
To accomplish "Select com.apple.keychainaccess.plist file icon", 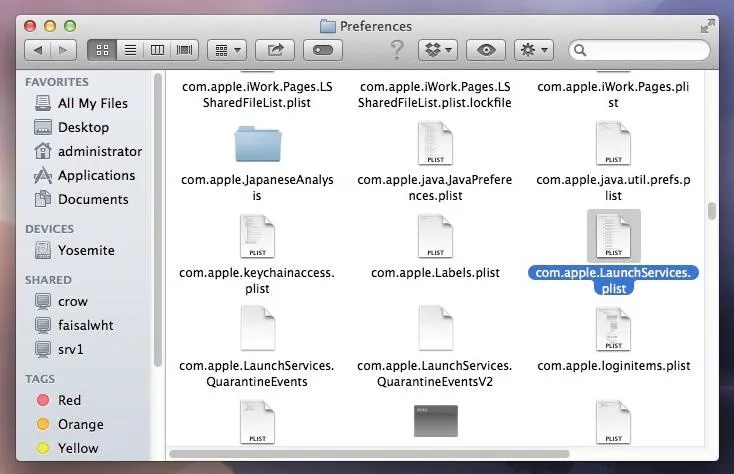I will click(x=257, y=236).
